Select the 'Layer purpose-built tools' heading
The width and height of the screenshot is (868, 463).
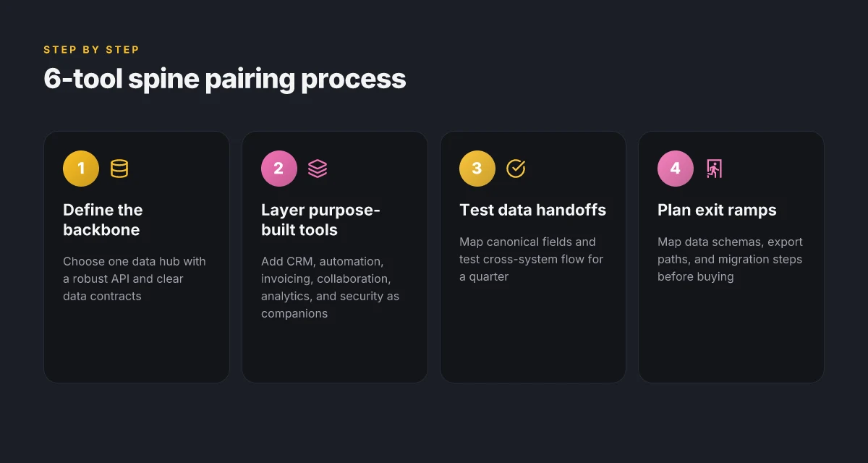(x=320, y=220)
